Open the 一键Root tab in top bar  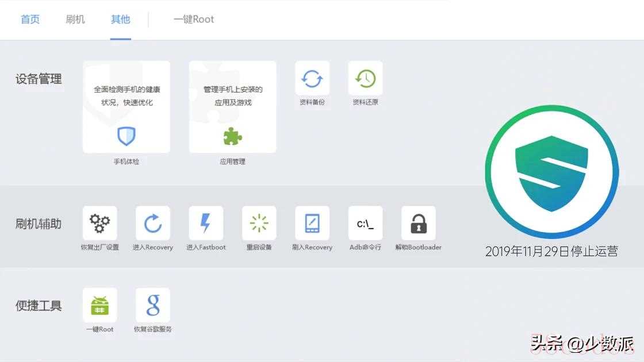[194, 20]
